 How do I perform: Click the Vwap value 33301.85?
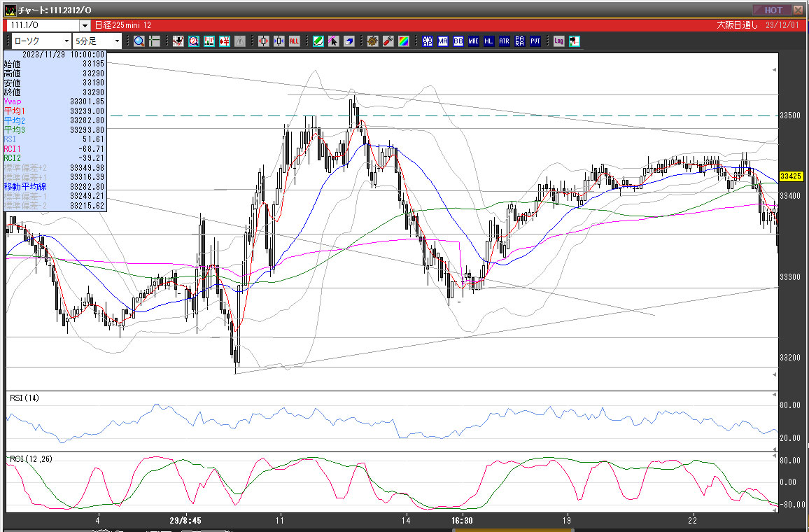click(87, 101)
